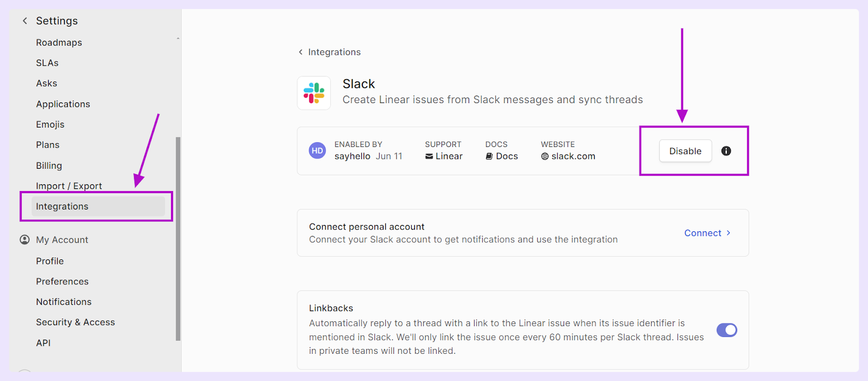Open Billing settings
Image resolution: width=868 pixels, height=381 pixels.
pyautogui.click(x=49, y=166)
